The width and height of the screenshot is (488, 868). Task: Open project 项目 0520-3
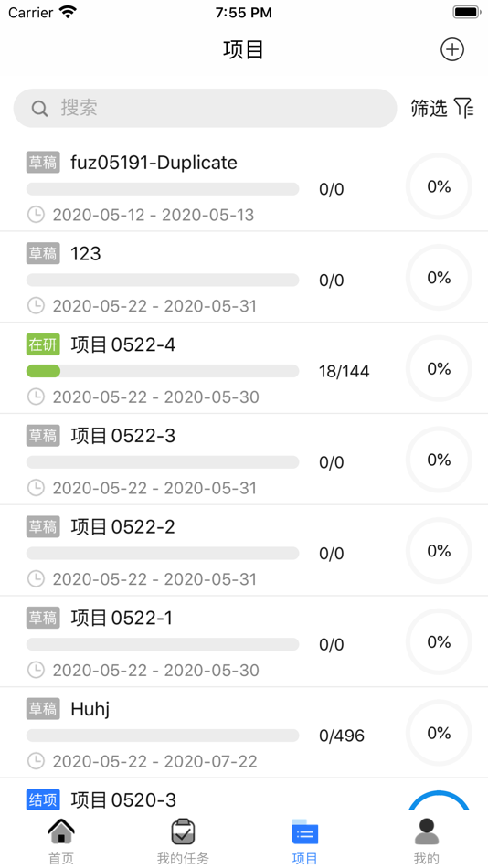[x=244, y=794]
